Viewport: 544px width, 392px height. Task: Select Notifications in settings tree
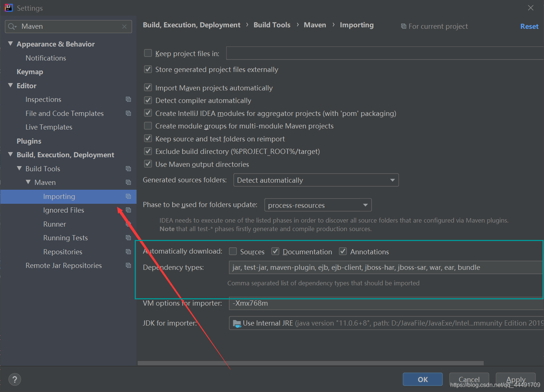(46, 58)
